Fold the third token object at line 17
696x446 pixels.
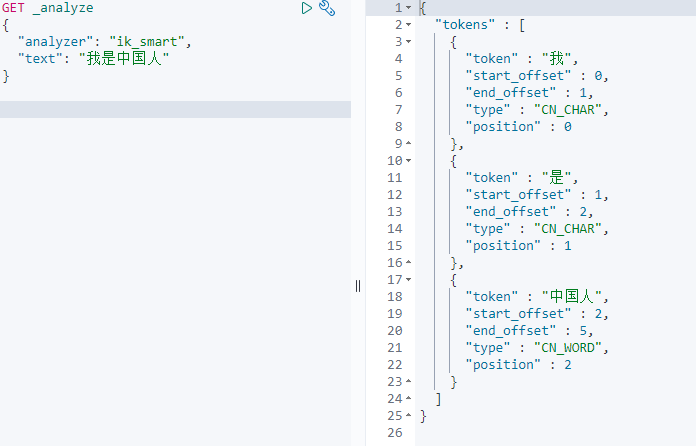[410, 280]
